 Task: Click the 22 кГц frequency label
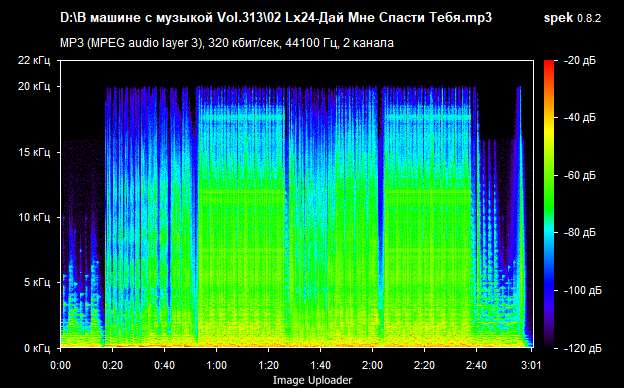point(34,60)
